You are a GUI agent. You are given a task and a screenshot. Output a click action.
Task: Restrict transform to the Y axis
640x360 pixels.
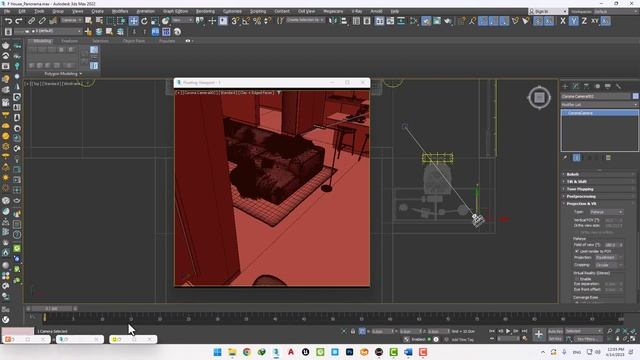point(573,20)
